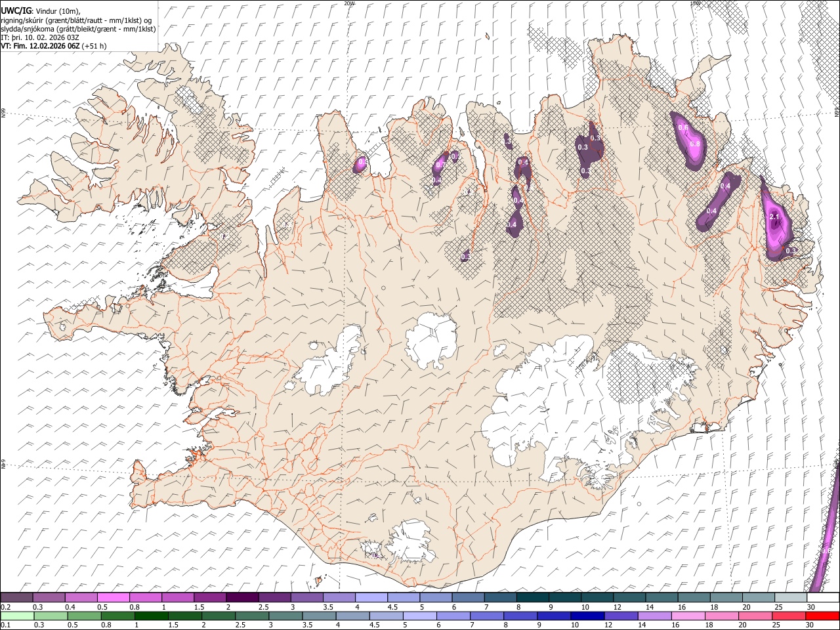Pick the pale grey 25 snowfall legend swatch
The height and width of the screenshot is (630, 840).
(790, 598)
